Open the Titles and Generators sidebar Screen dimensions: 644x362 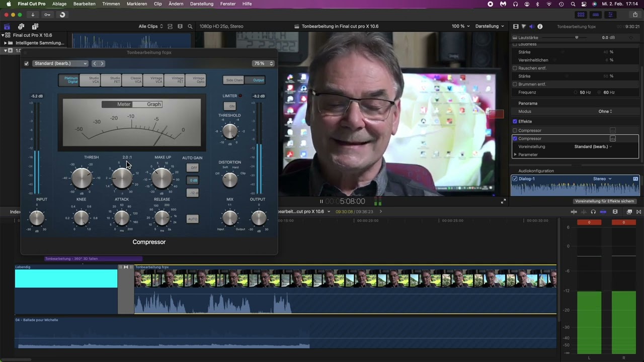(x=35, y=26)
